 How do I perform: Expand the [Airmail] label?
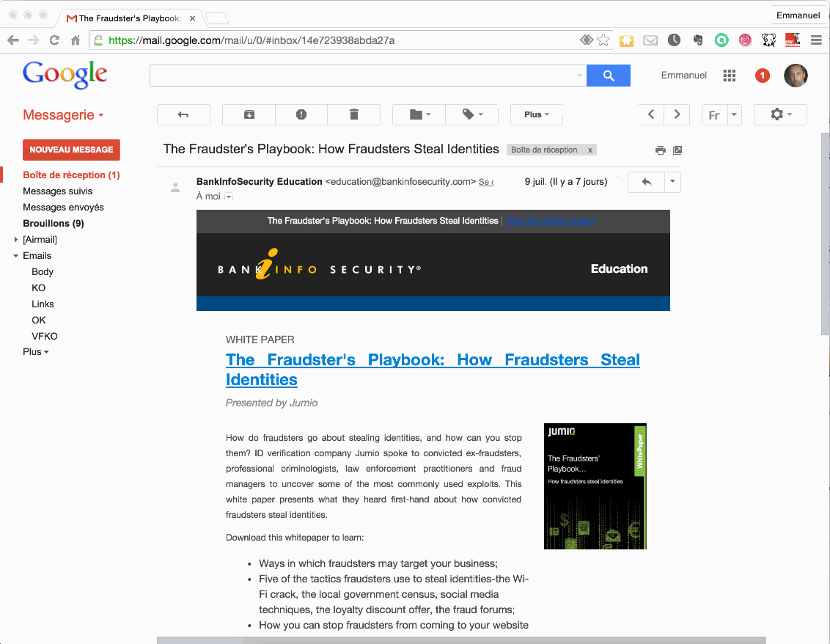[x=16, y=239]
